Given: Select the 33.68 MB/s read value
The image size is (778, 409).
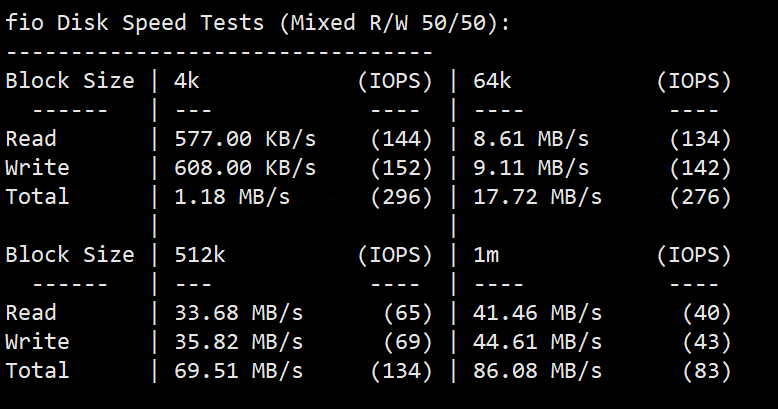Looking at the screenshot, I should pyautogui.click(x=238, y=313).
